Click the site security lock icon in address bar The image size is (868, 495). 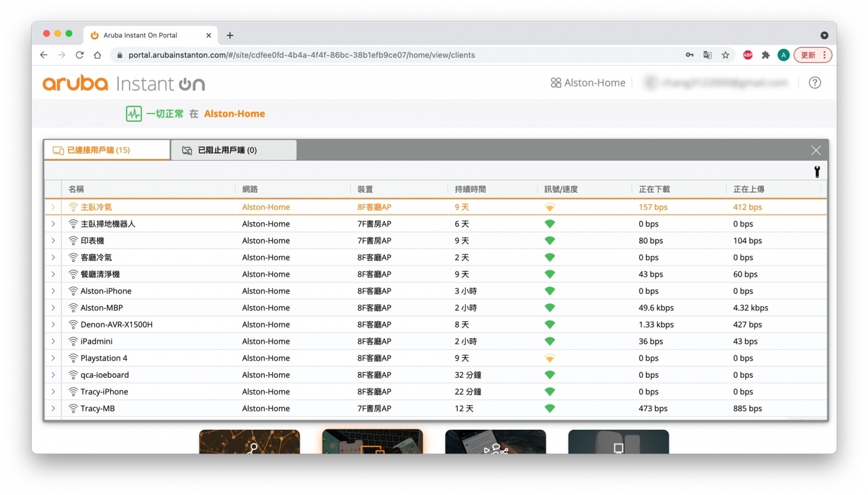pos(120,55)
